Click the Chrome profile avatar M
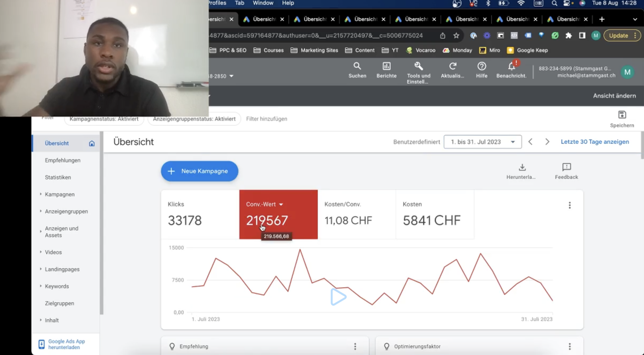 596,36
